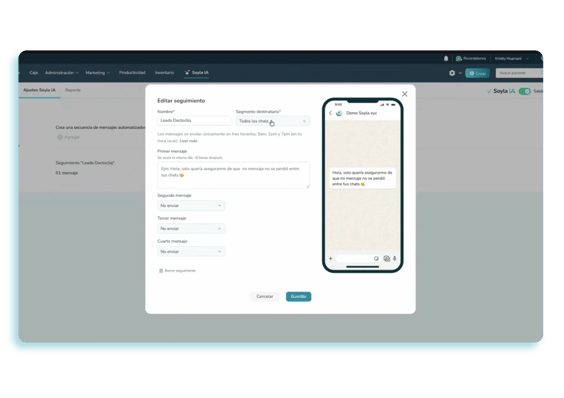
Task: Open the Administración dropdown menu
Action: point(62,73)
